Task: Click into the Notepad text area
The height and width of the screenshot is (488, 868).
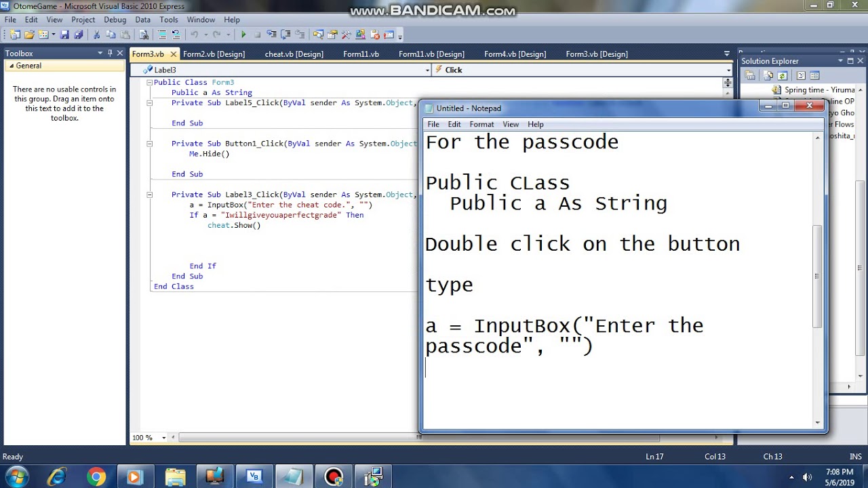Action: [x=617, y=279]
